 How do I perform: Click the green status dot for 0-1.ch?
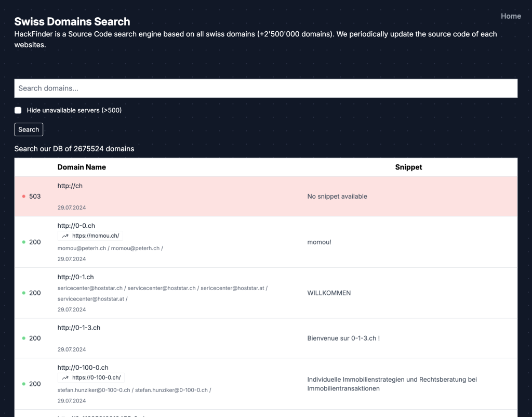click(x=24, y=293)
